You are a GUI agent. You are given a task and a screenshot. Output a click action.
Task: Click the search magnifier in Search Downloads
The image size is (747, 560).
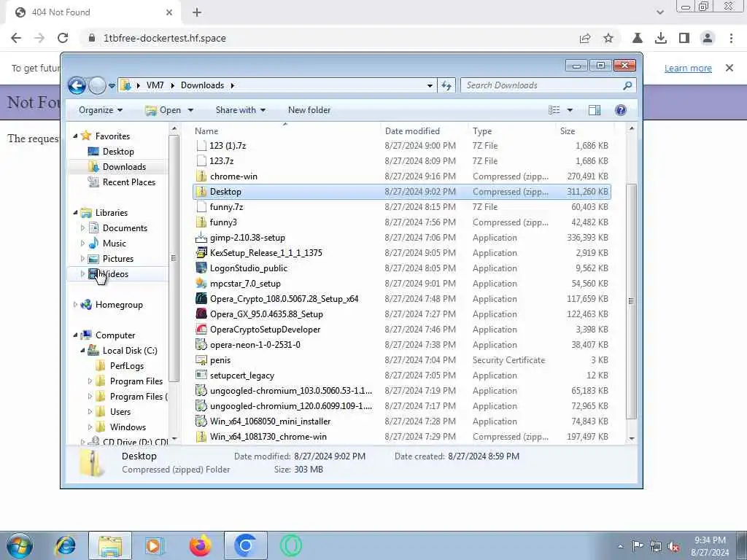(x=627, y=86)
